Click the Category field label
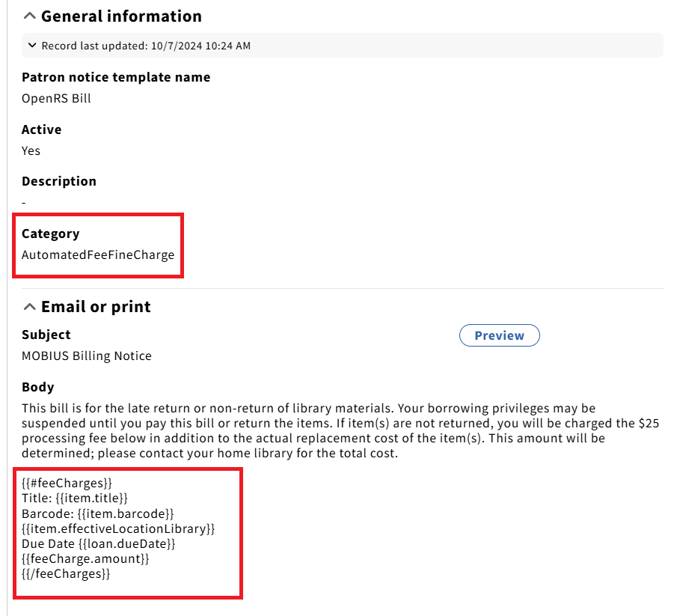Image resolution: width=677 pixels, height=616 pixels. (x=50, y=234)
